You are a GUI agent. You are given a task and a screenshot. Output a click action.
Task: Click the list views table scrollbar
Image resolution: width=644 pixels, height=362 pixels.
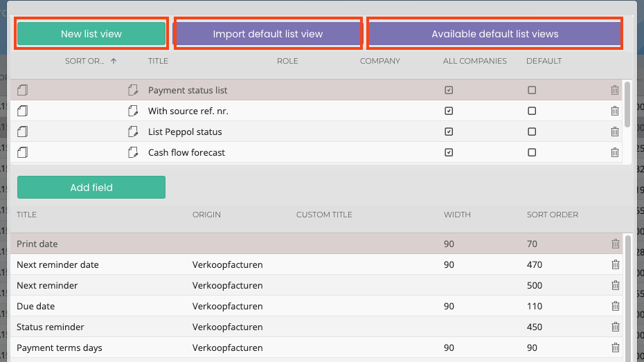pyautogui.click(x=627, y=104)
